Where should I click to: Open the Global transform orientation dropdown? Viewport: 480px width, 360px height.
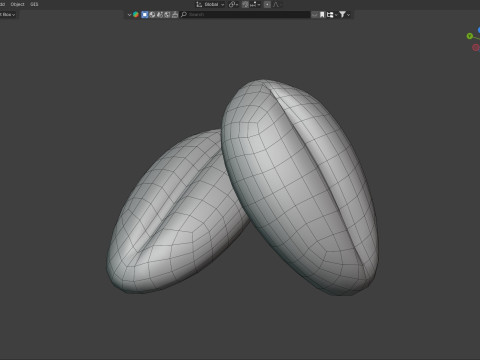pyautogui.click(x=210, y=4)
